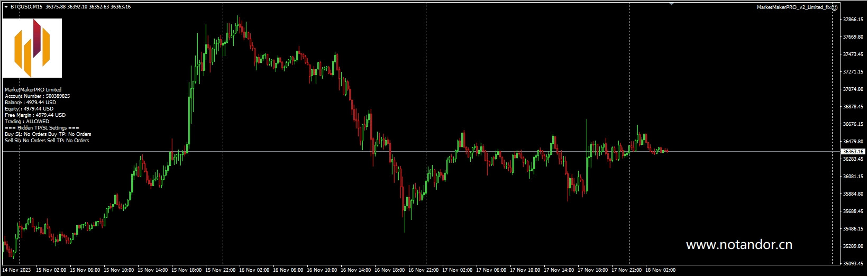868x277 pixels.
Task: Click the 15 Nov 14:00 time axis label
Action: [x=153, y=270]
